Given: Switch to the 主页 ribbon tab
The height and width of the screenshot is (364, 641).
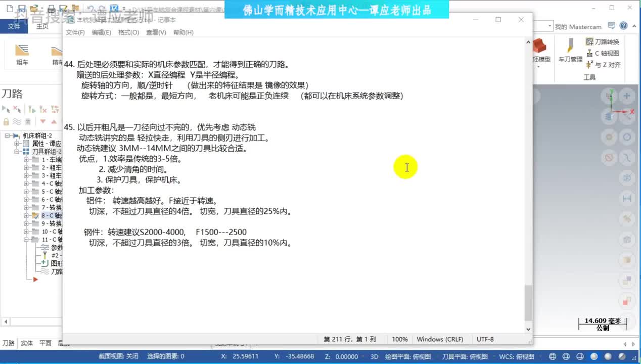Looking at the screenshot, I should tap(42, 26).
